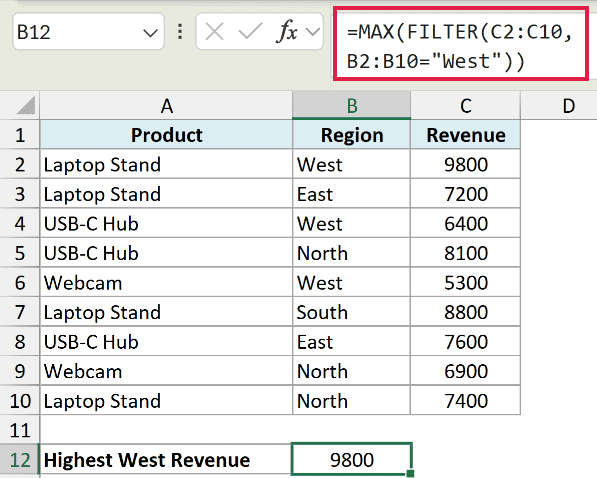Click the Name Box showing B12
This screenshot has width=597, height=478.
[88, 32]
